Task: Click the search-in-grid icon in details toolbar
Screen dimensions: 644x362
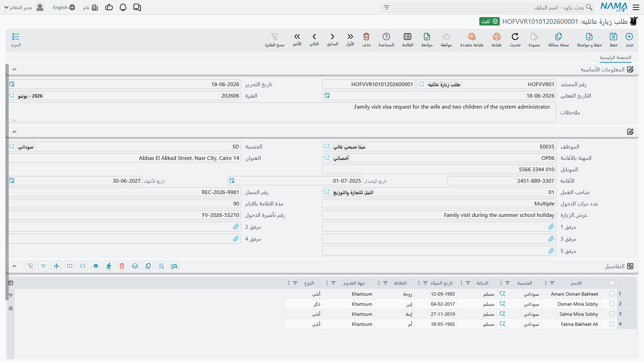Action: pyautogui.click(x=174, y=266)
